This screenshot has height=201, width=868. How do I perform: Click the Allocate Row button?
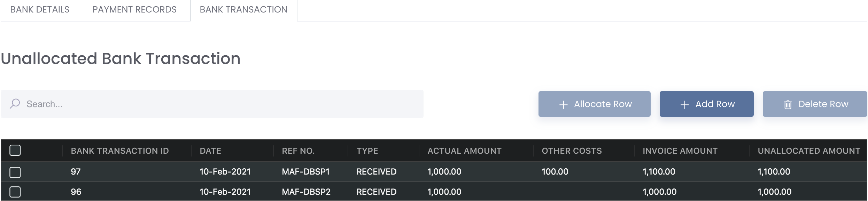(594, 104)
